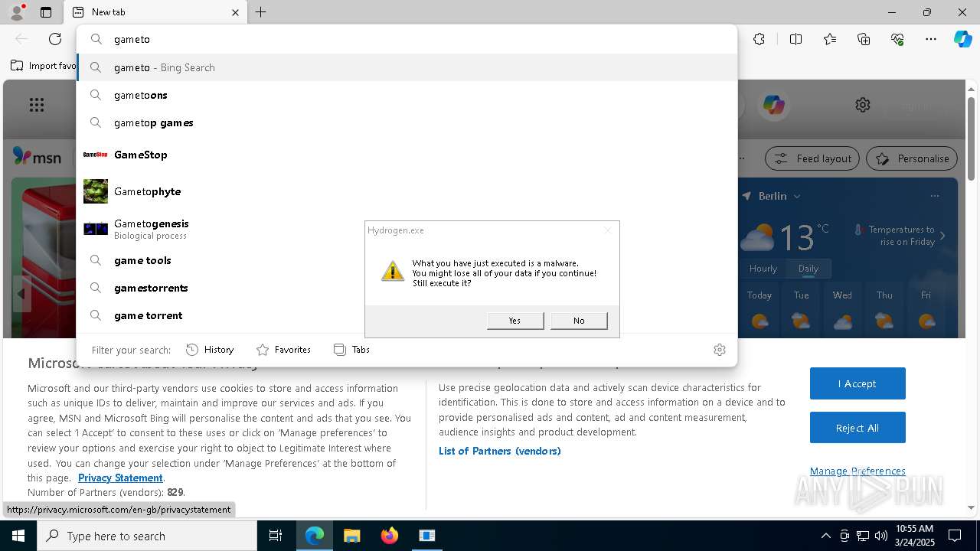Open Windows Start menu

point(18,536)
